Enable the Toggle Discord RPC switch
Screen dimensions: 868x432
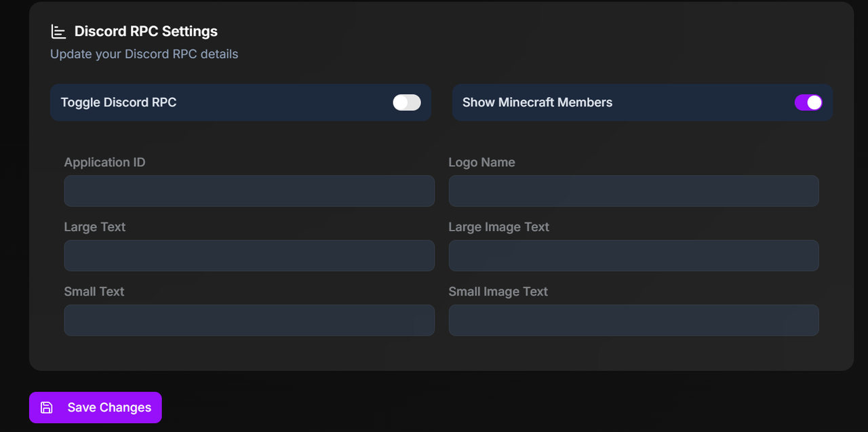coord(407,102)
